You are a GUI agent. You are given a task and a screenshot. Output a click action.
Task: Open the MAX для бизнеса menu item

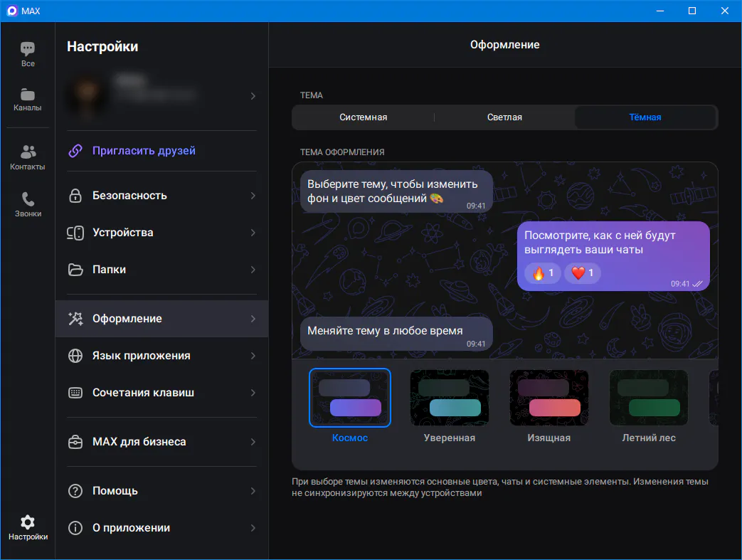(139, 442)
